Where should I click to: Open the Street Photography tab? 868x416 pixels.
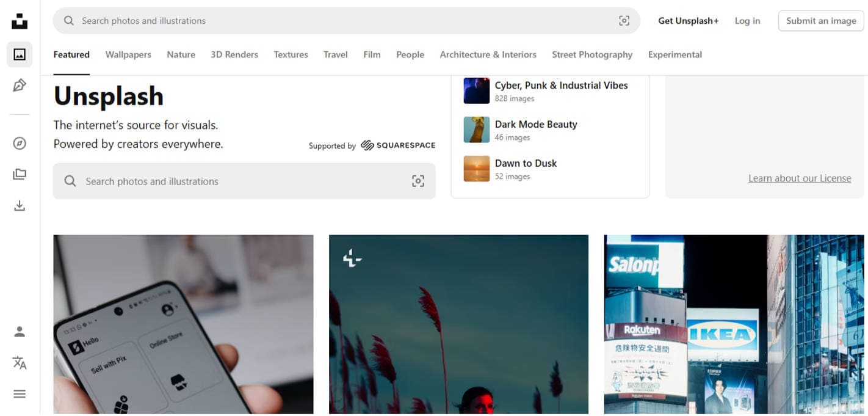point(592,54)
